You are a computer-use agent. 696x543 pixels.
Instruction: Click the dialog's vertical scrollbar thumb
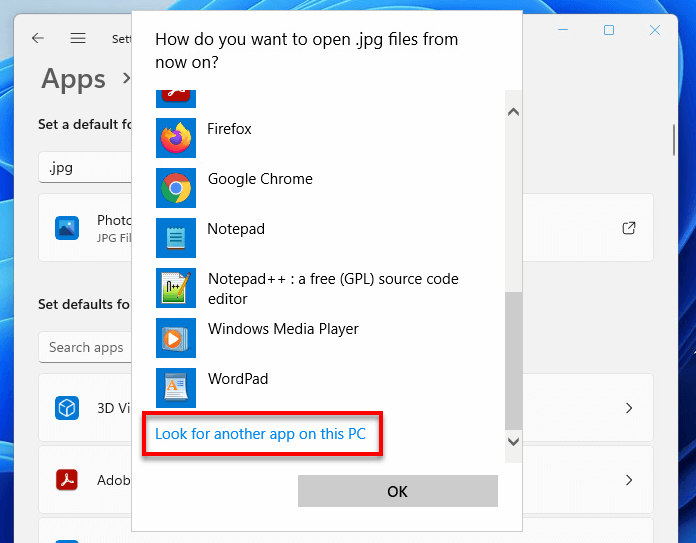513,361
